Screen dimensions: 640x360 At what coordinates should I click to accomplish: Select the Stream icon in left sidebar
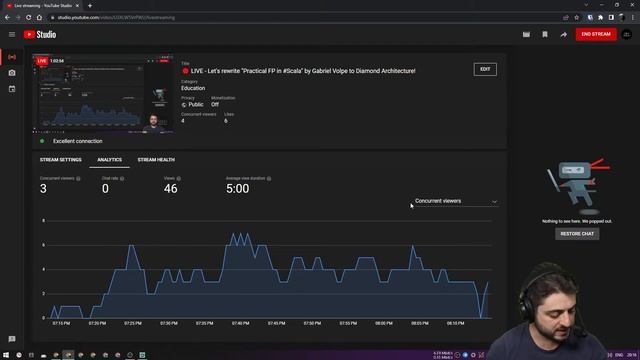coord(12,57)
